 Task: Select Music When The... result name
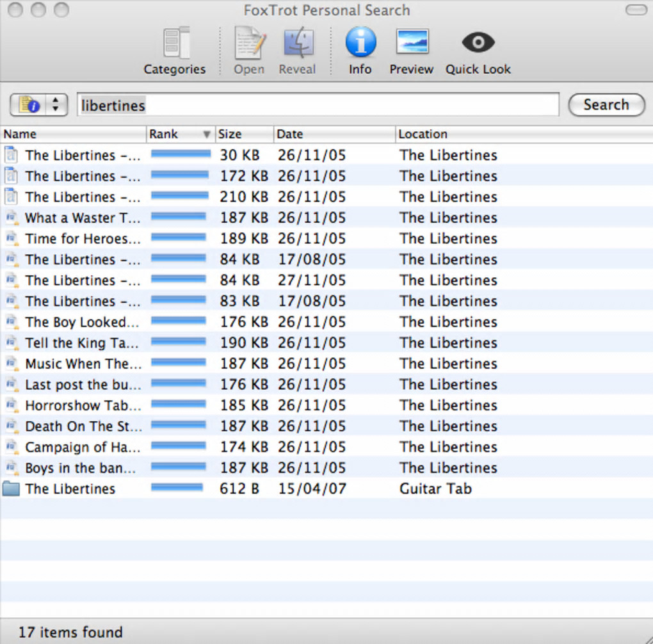[x=83, y=364]
